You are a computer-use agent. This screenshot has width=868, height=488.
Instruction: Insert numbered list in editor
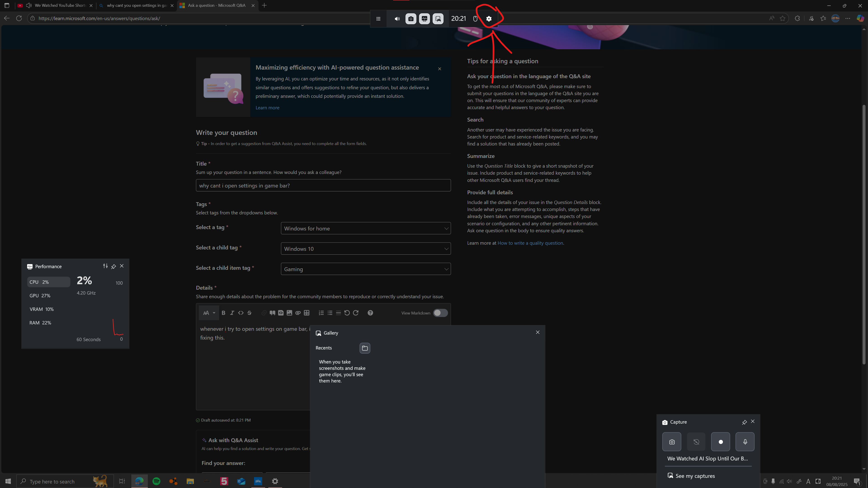coord(321,313)
